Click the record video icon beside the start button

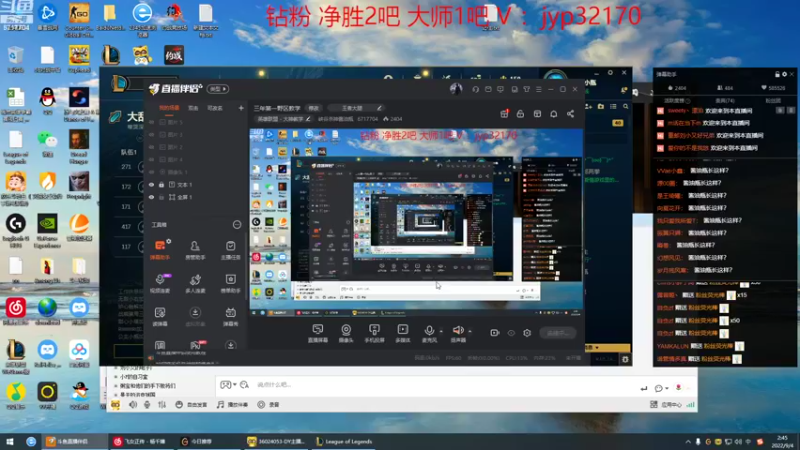tap(494, 333)
